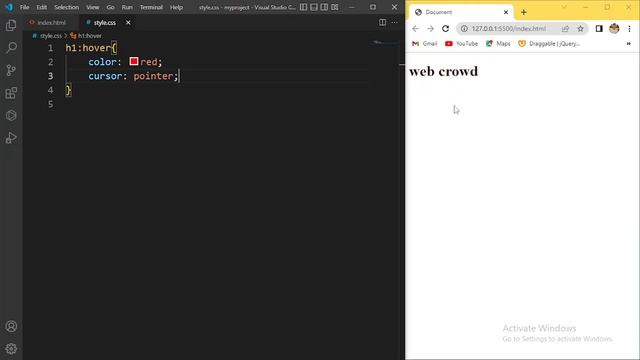Click line number 5 in the gutter
Viewport: 640px width, 360px height.
pos(51,104)
